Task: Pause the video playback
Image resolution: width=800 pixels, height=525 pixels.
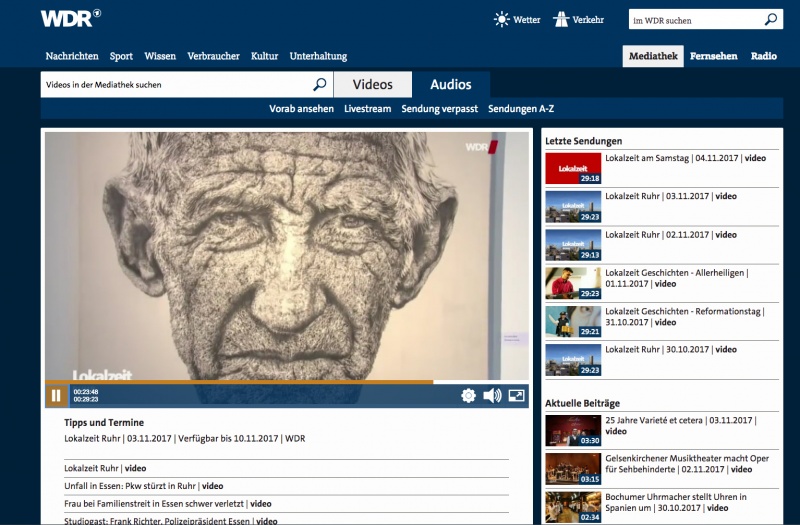Action: pos(56,396)
